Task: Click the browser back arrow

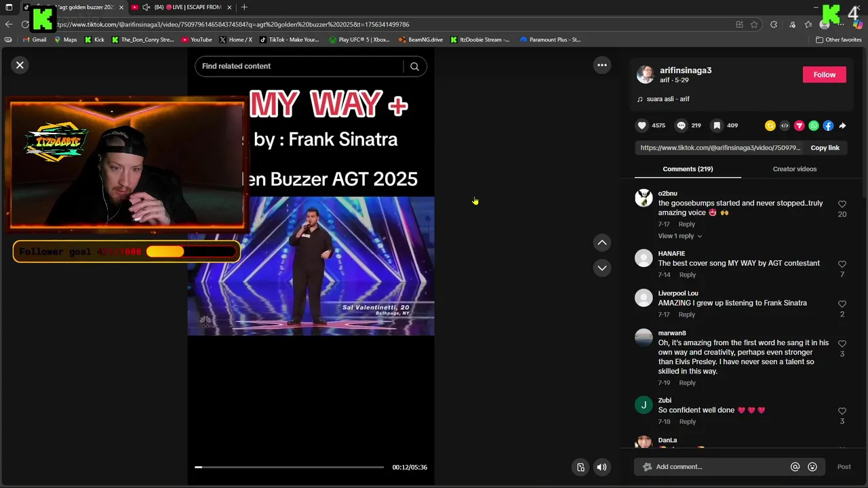Action: (x=9, y=24)
